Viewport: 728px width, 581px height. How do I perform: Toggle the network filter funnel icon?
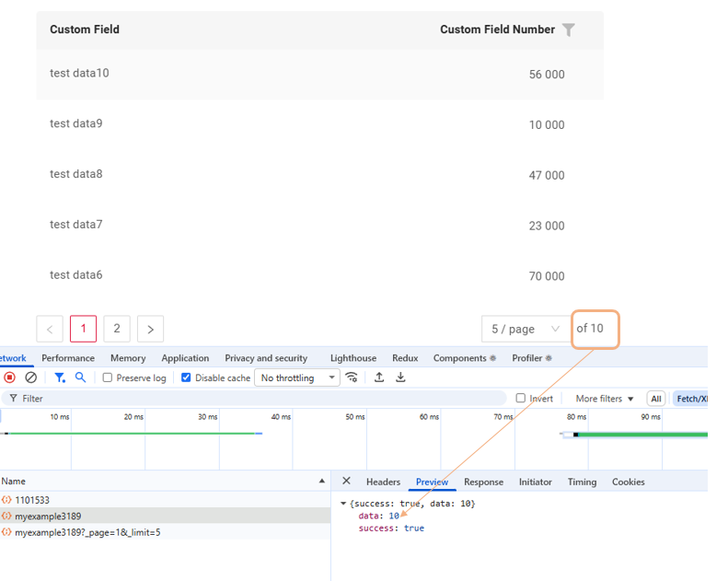pos(60,378)
